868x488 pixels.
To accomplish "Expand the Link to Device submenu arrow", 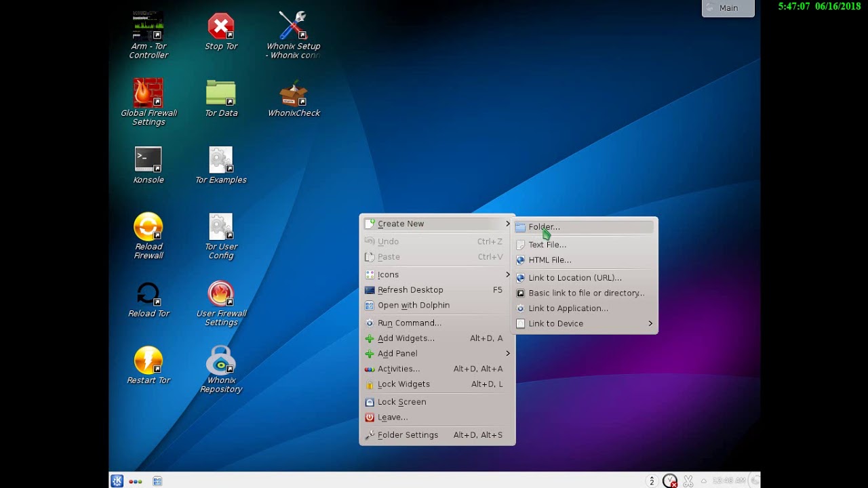I will (650, 324).
